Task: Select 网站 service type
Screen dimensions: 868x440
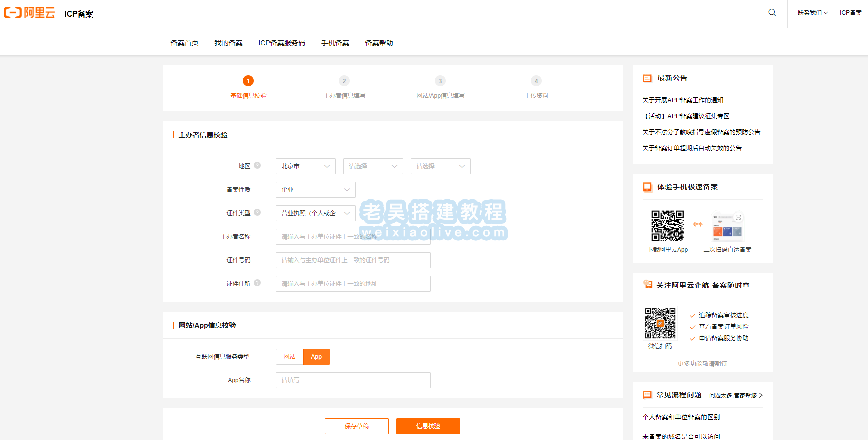Action: 290,357
